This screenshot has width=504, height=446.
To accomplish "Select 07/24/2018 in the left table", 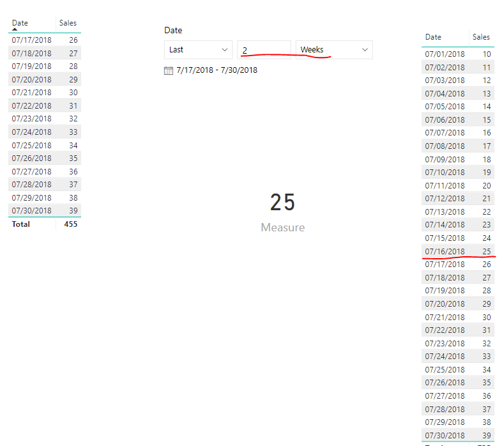I will 31,132.
